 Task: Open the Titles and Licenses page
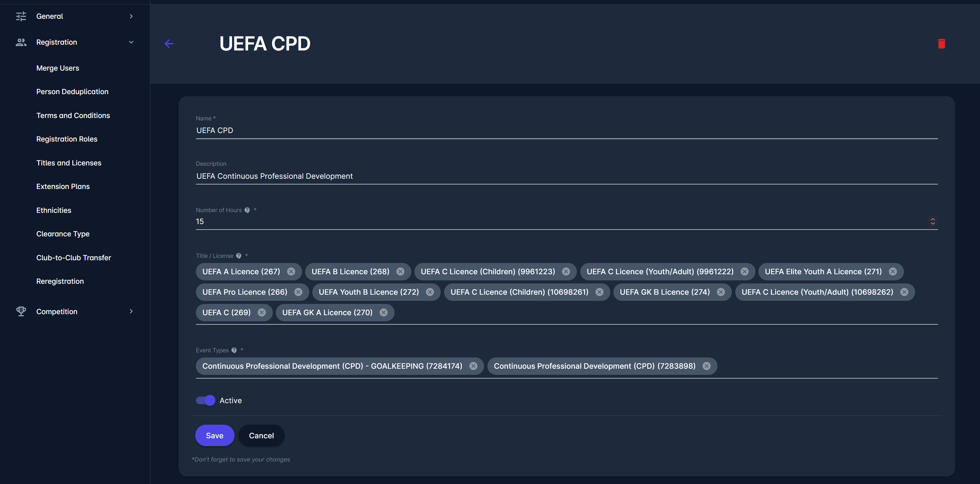69,163
